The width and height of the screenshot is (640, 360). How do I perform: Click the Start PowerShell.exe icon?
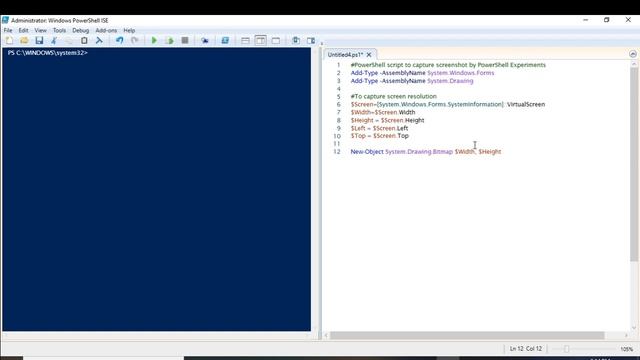tap(225, 40)
